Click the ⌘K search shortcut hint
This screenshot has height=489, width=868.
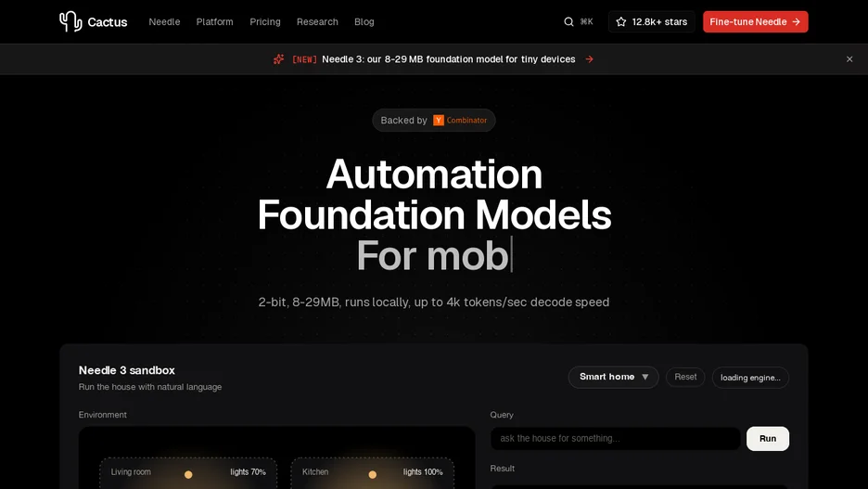click(586, 21)
